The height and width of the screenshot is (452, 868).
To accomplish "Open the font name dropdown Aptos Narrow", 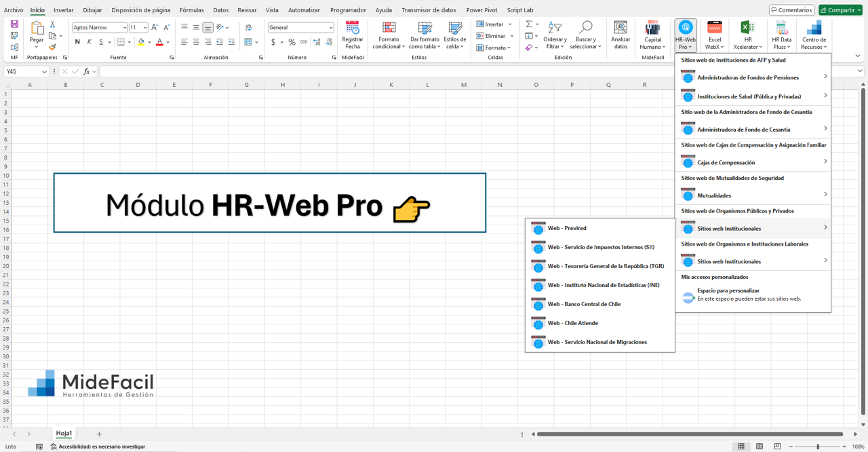I will click(124, 28).
